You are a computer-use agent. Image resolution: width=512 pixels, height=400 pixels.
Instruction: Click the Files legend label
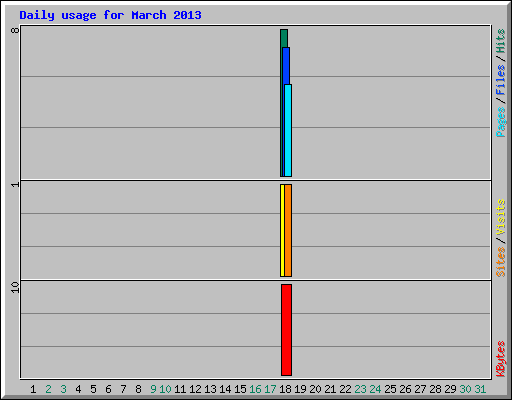point(500,80)
